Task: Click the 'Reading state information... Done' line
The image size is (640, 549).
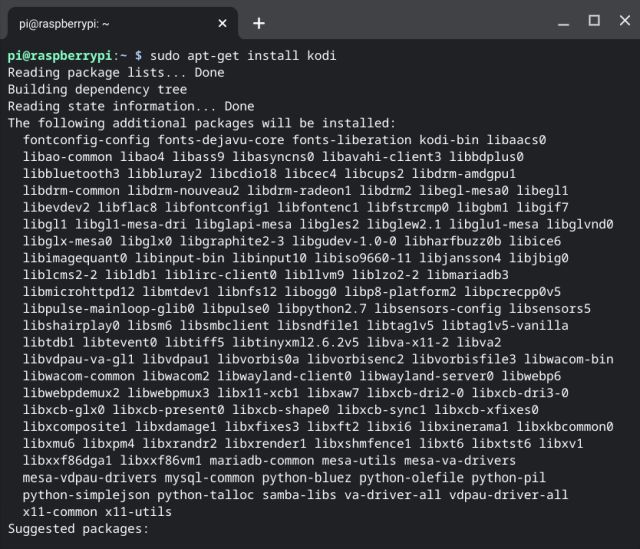Action: [131, 107]
